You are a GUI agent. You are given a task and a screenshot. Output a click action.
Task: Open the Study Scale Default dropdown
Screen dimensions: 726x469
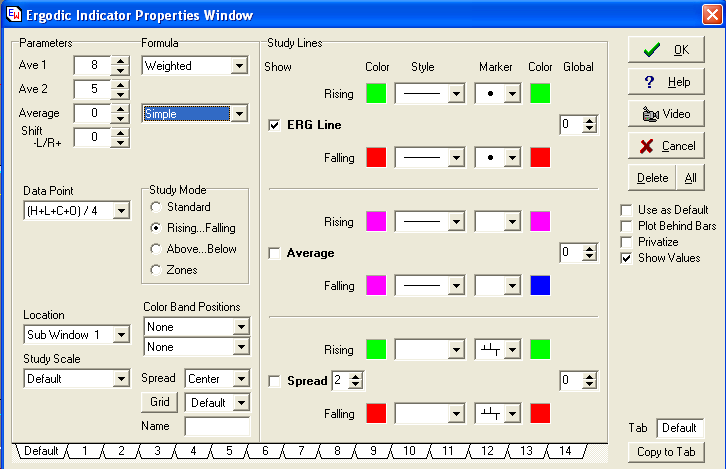click(121, 379)
